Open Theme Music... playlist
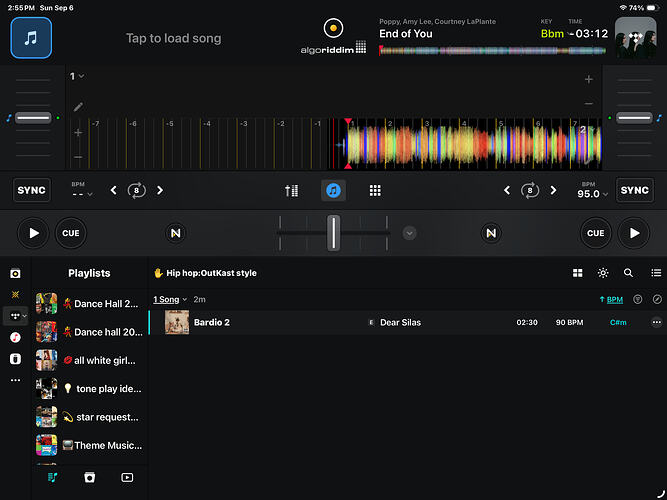This screenshot has height=500, width=667. click(x=89, y=445)
